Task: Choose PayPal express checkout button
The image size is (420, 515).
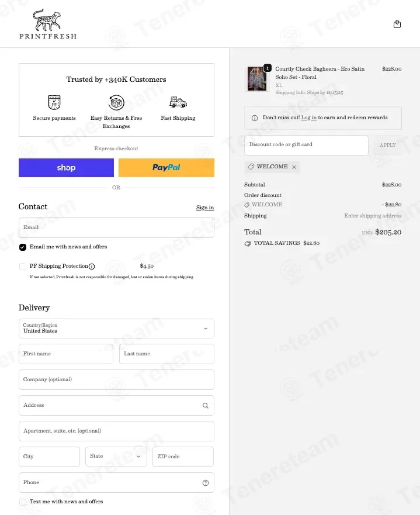Action: tap(166, 168)
